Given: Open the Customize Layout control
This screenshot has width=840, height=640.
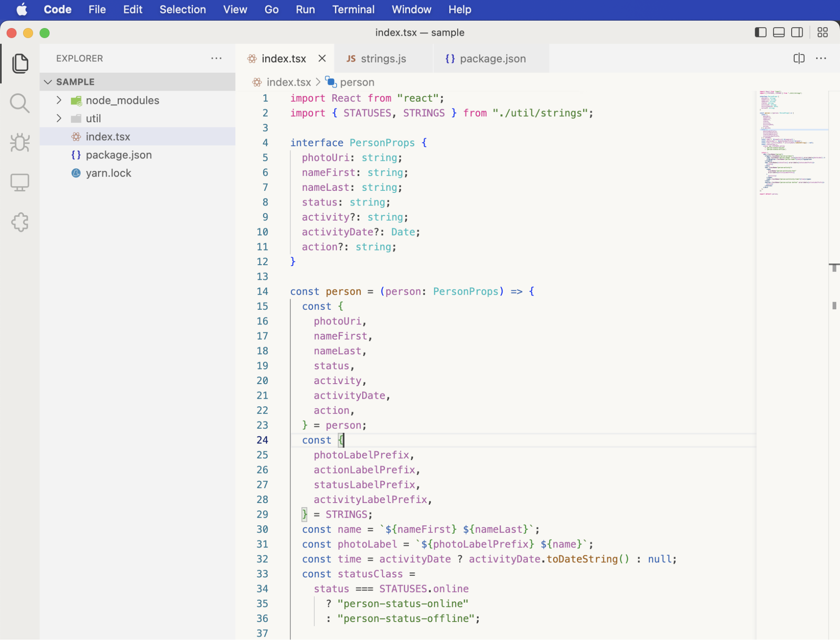Looking at the screenshot, I should point(822,32).
